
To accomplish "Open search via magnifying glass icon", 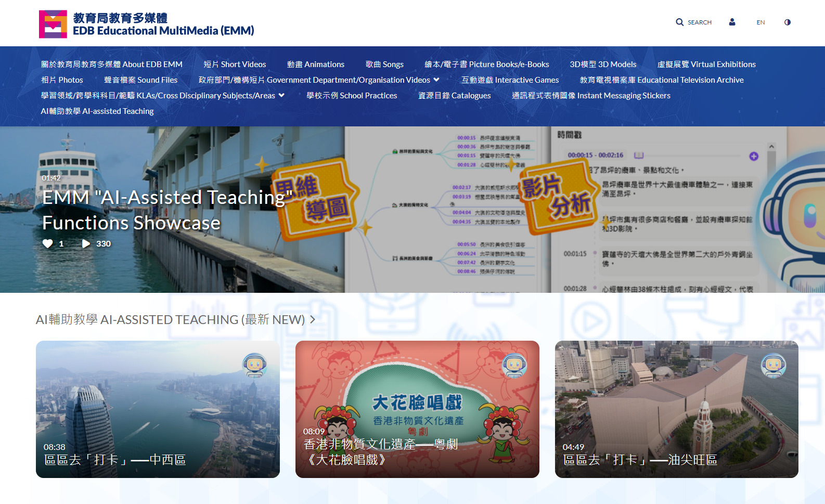I will (680, 22).
